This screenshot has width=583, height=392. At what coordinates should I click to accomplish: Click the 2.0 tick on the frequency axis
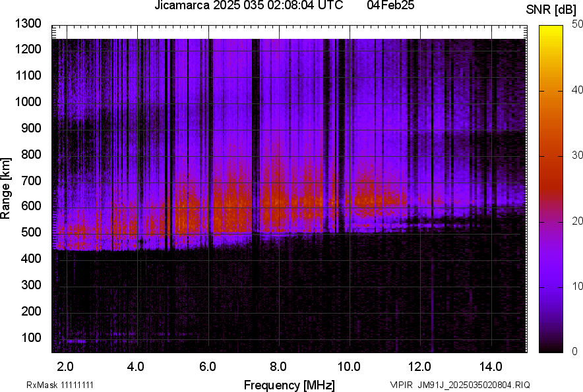65,366
